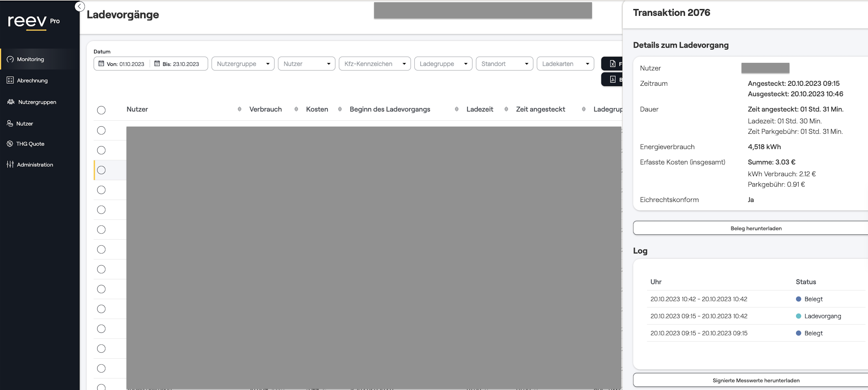868x390 pixels.
Task: Click the THG Quote percent icon
Action: [x=10, y=144]
